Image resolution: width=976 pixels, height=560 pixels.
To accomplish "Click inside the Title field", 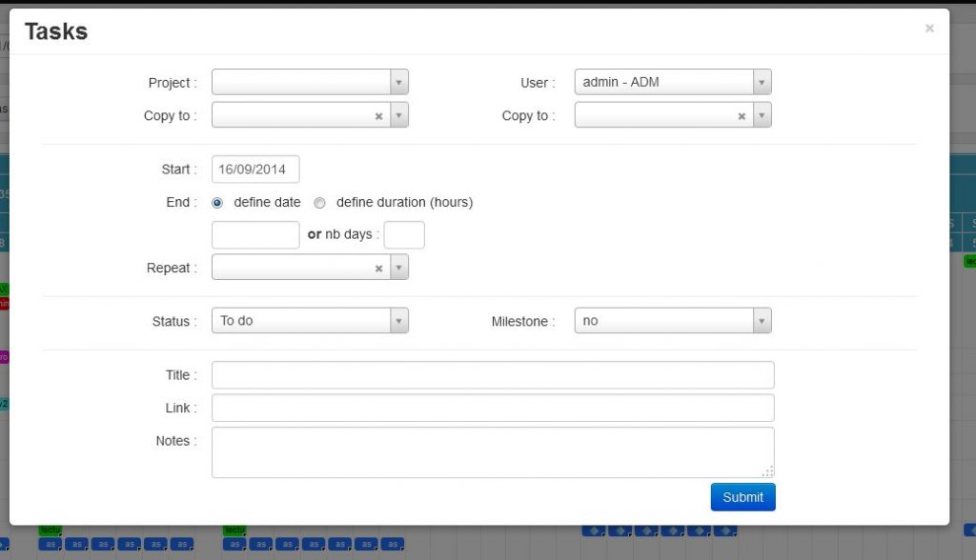I will click(x=492, y=374).
